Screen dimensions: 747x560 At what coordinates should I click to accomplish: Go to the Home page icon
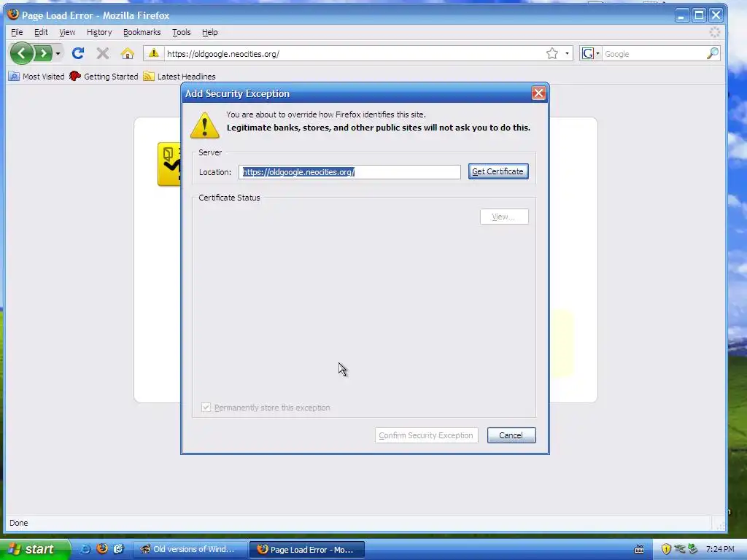[127, 53]
